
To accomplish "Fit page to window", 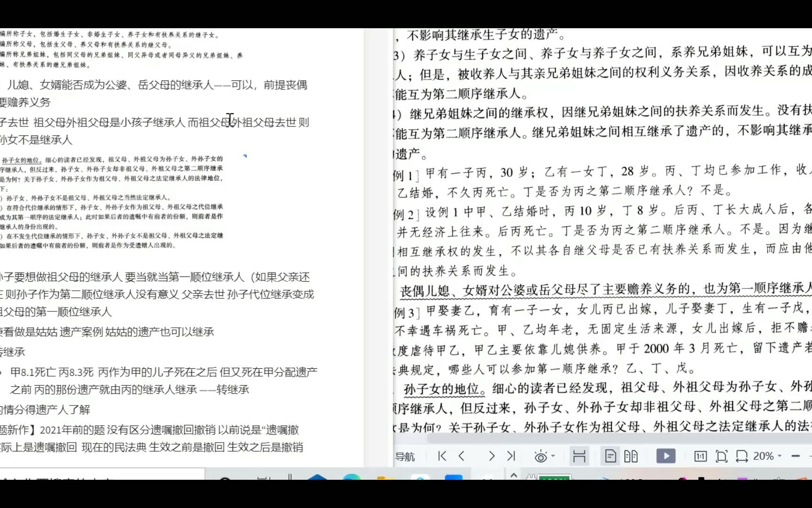I will (721, 456).
